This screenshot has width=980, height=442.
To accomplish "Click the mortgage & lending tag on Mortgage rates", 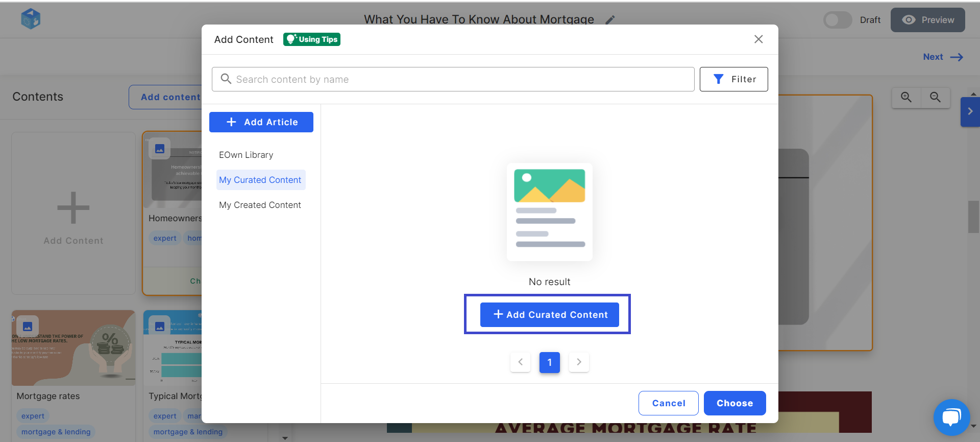I will coord(56,432).
